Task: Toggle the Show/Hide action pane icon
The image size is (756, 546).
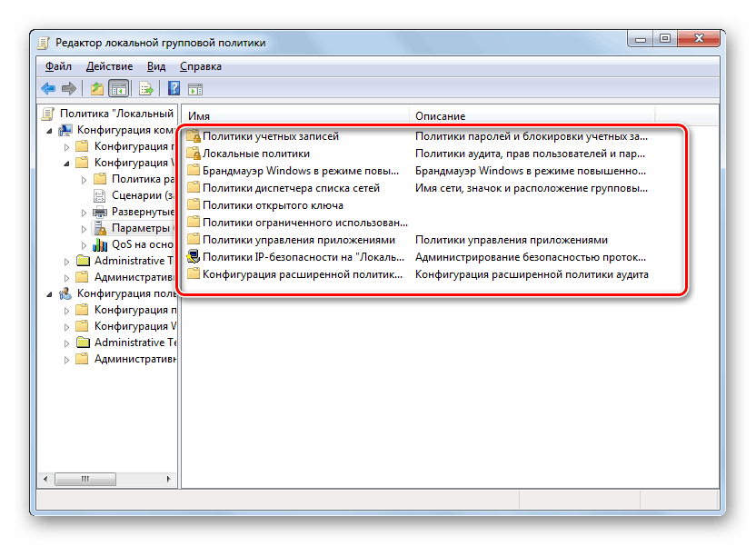Action: (195, 89)
